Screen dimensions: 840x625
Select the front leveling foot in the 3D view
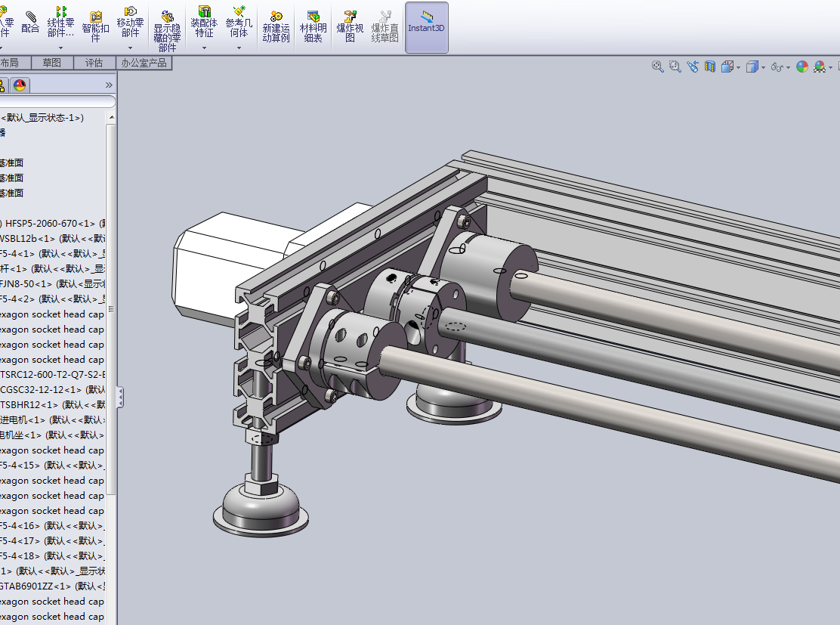coord(261,504)
